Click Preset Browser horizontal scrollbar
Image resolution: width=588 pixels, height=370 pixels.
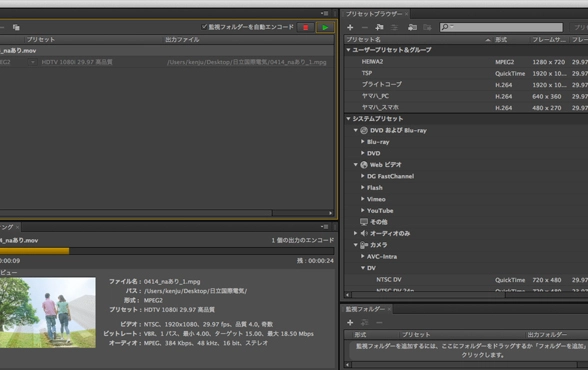pos(428,295)
